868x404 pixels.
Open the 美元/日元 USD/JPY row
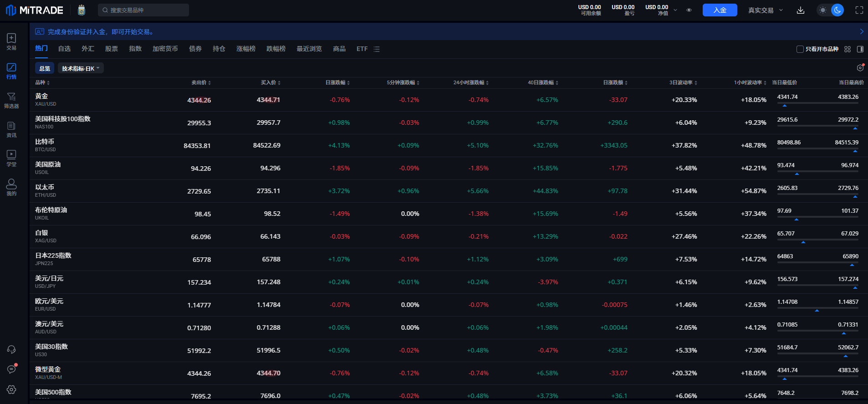pos(449,282)
